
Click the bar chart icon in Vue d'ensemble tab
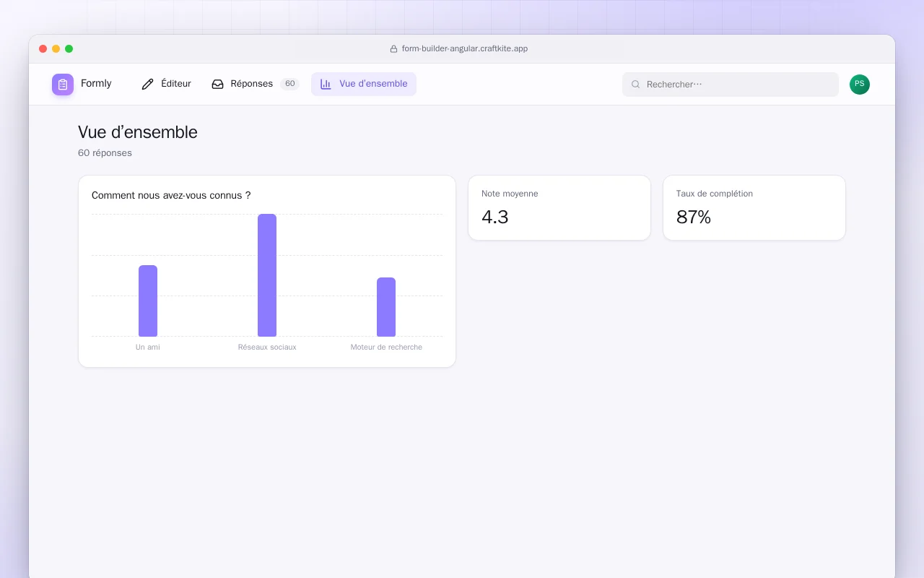pyautogui.click(x=326, y=84)
